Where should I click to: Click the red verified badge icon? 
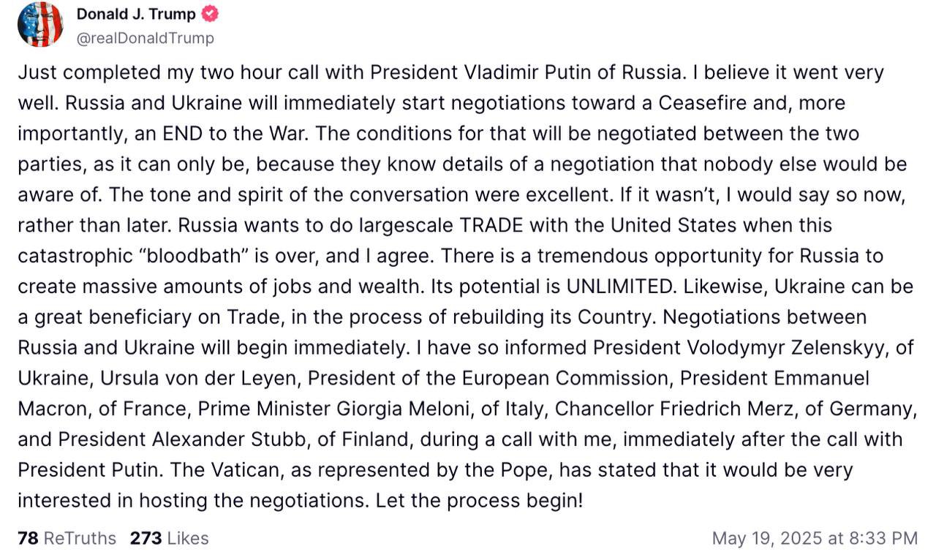tap(210, 14)
